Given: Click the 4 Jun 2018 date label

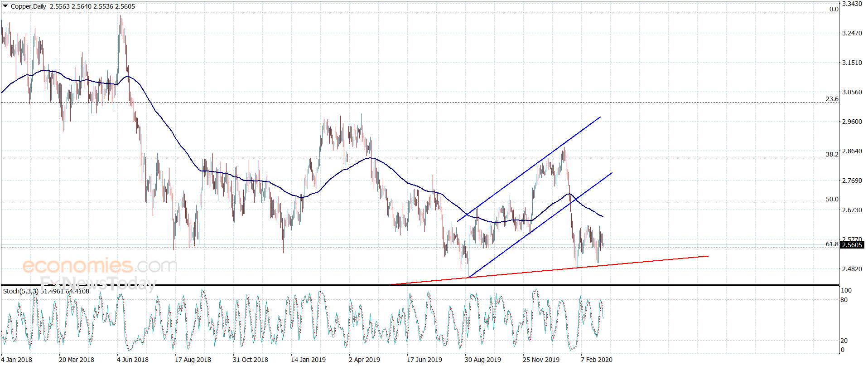Looking at the screenshot, I should [133, 360].
